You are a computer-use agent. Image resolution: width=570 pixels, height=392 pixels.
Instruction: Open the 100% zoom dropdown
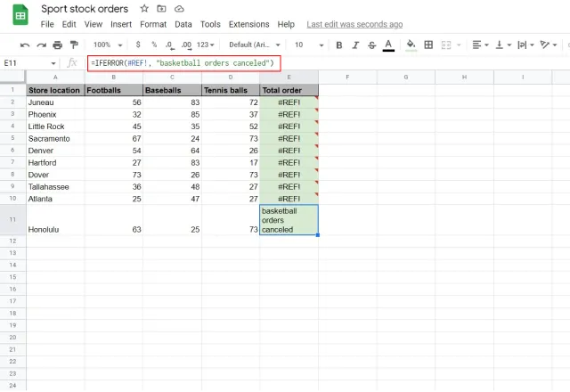tap(108, 45)
